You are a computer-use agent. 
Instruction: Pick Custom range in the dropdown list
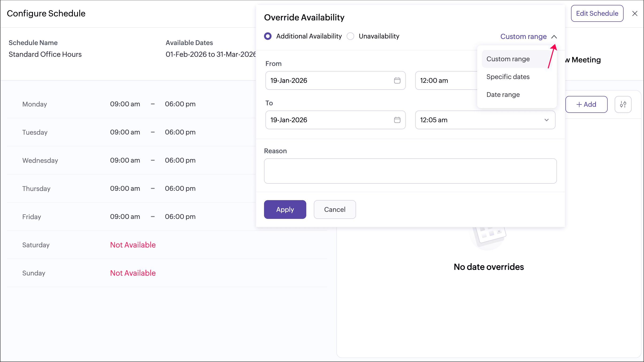point(508,59)
